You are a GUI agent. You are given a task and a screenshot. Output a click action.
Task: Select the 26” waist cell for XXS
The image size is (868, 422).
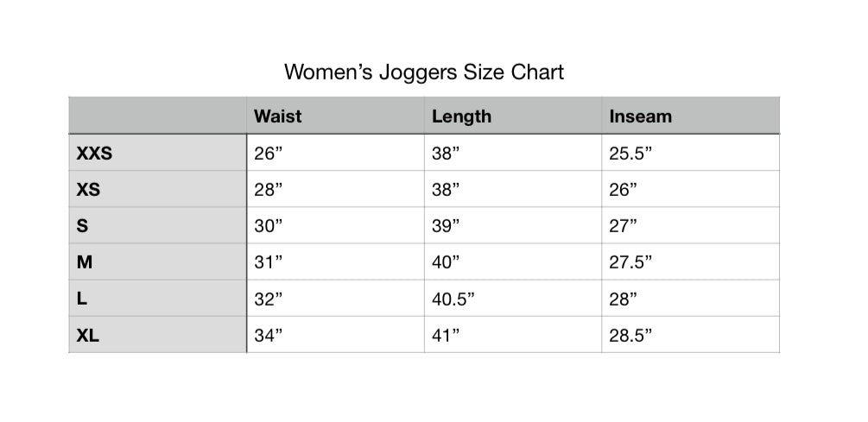tap(269, 154)
